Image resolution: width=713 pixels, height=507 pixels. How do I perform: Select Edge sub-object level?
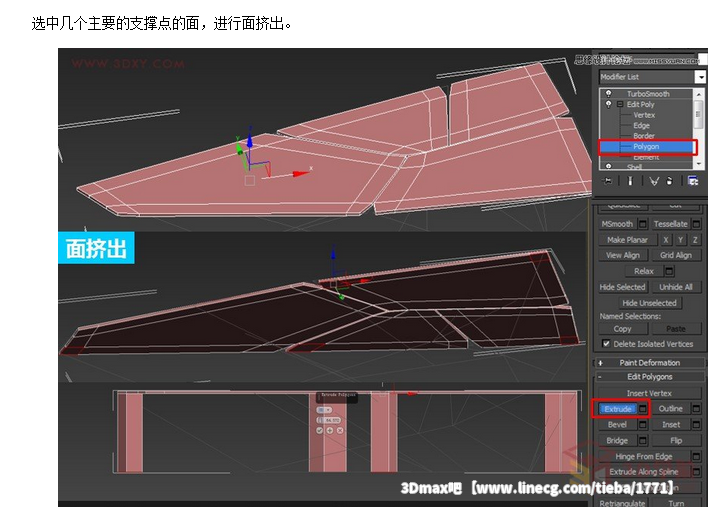[x=641, y=125]
